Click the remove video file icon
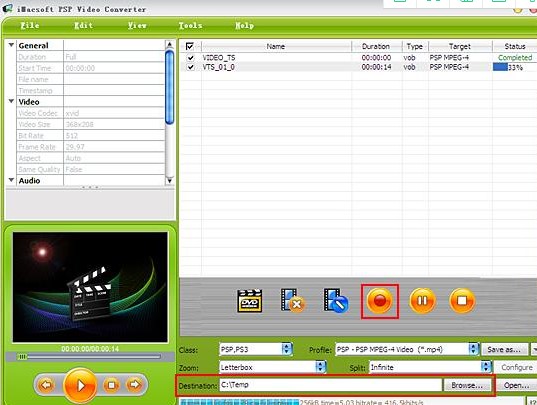The width and height of the screenshot is (537, 405). click(292, 300)
